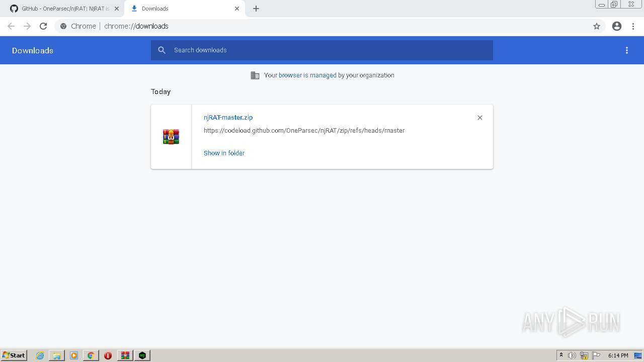
Task: Click the Show desktop button
Action: [638, 355]
